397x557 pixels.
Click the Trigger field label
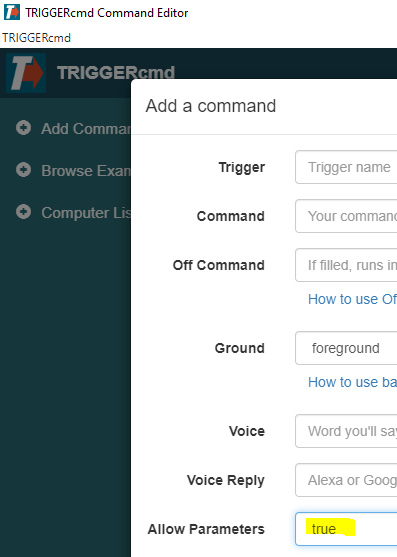[241, 167]
